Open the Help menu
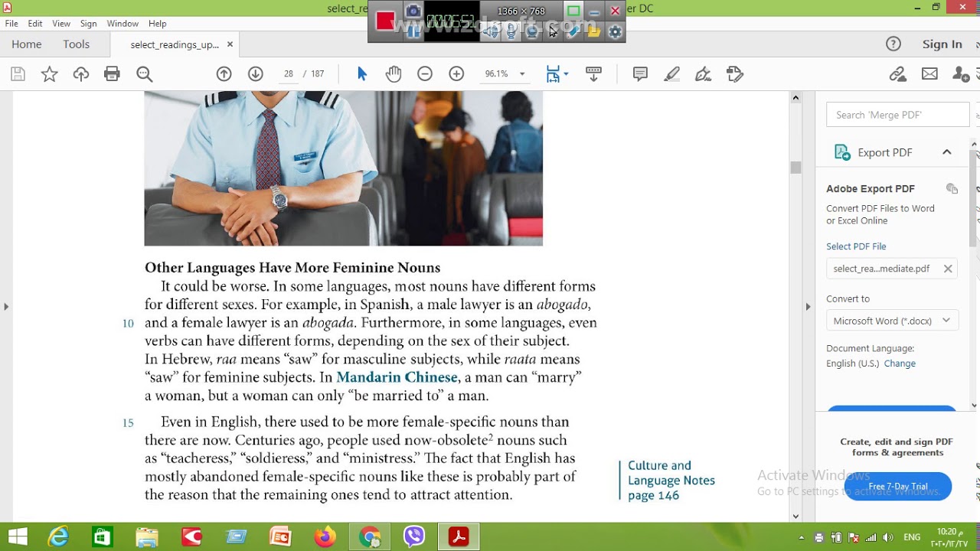Viewport: 980px width, 551px height. click(x=157, y=24)
